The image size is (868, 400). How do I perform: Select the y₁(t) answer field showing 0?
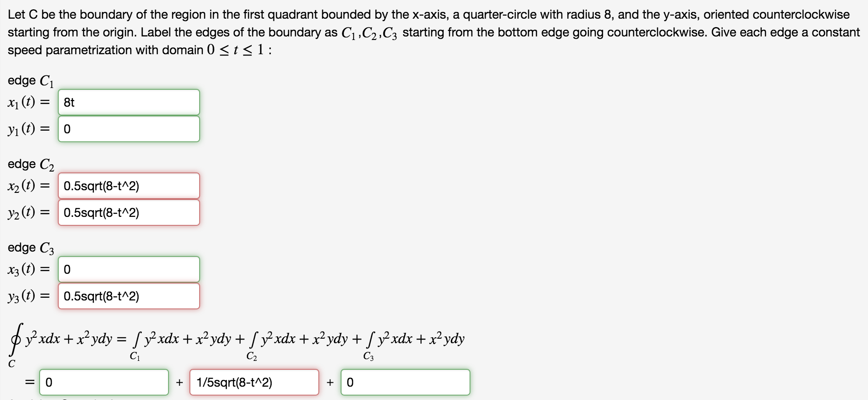pos(129,129)
